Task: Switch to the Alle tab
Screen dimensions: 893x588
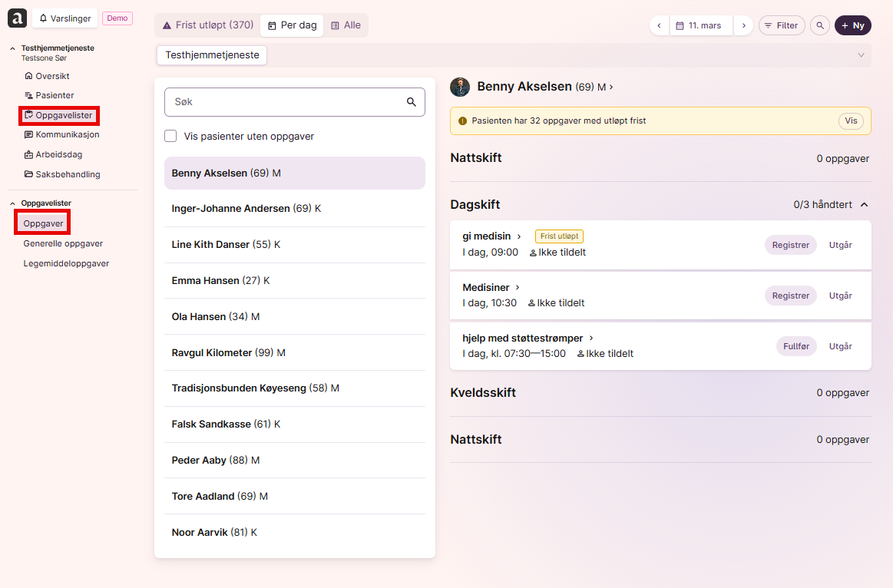Action: click(x=346, y=25)
